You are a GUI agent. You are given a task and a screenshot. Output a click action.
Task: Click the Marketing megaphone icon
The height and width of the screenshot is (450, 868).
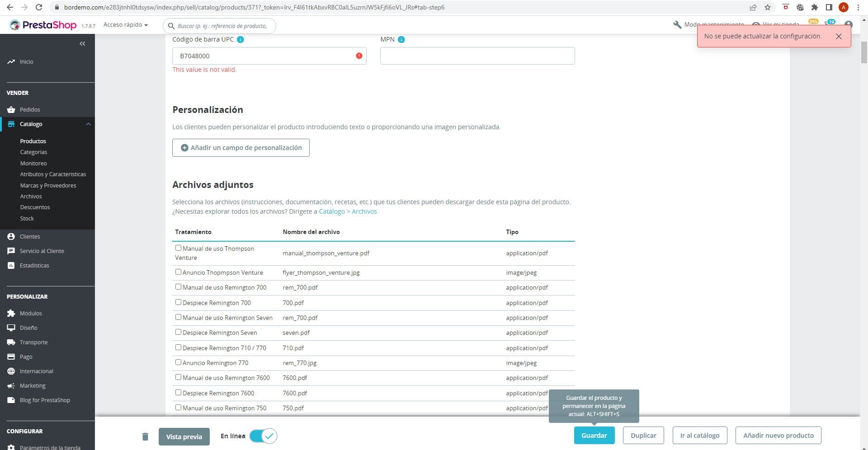pos(11,385)
